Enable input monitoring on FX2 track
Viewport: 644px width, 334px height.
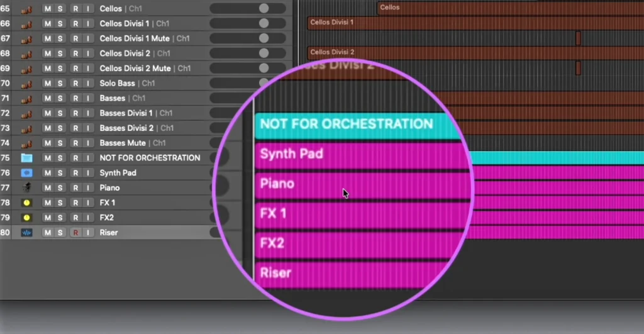(x=88, y=218)
